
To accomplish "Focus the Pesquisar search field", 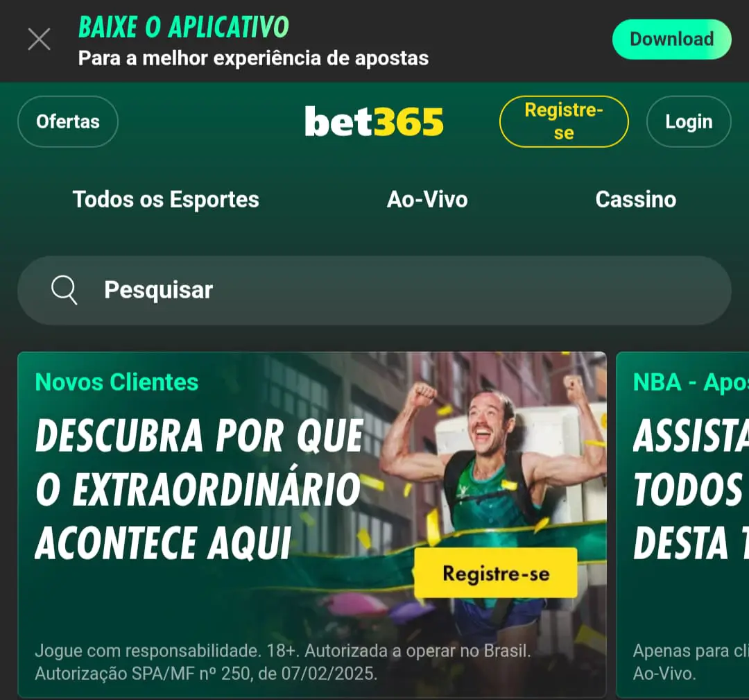I will point(374,291).
